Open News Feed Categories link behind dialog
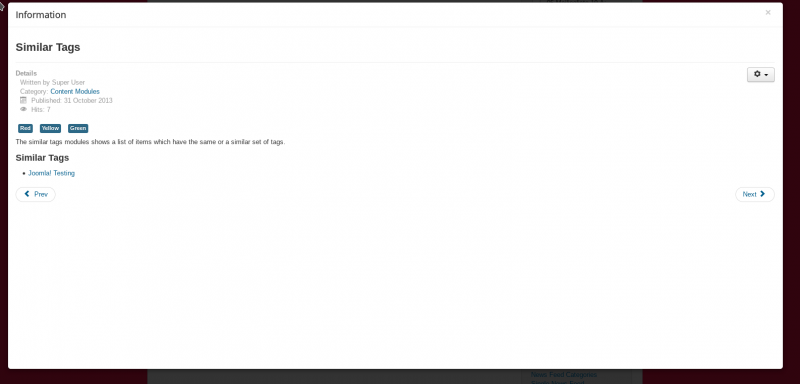The image size is (800, 384). (x=564, y=375)
